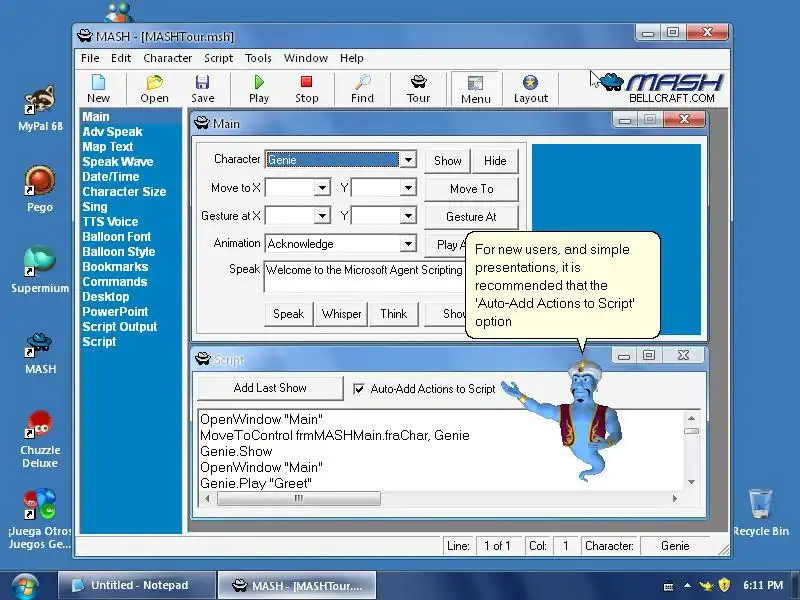Select the Pego desktop icon
This screenshot has height=600, width=800.
(40, 189)
